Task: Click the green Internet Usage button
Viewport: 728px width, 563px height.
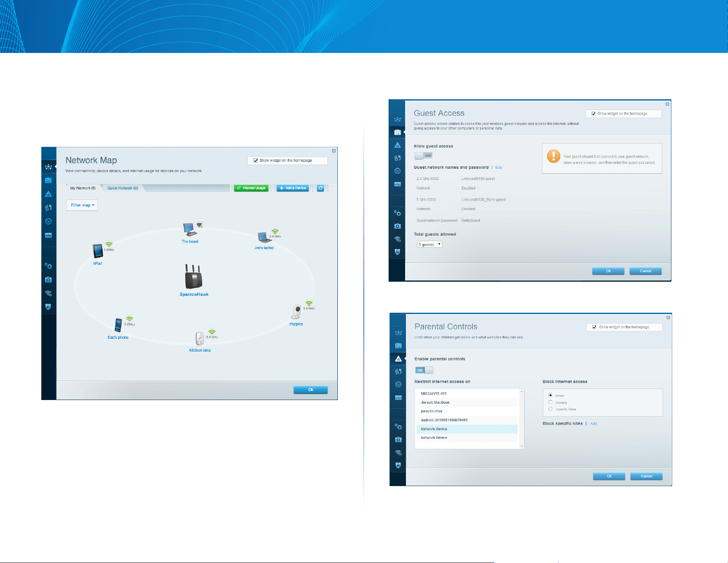Action: [x=251, y=188]
